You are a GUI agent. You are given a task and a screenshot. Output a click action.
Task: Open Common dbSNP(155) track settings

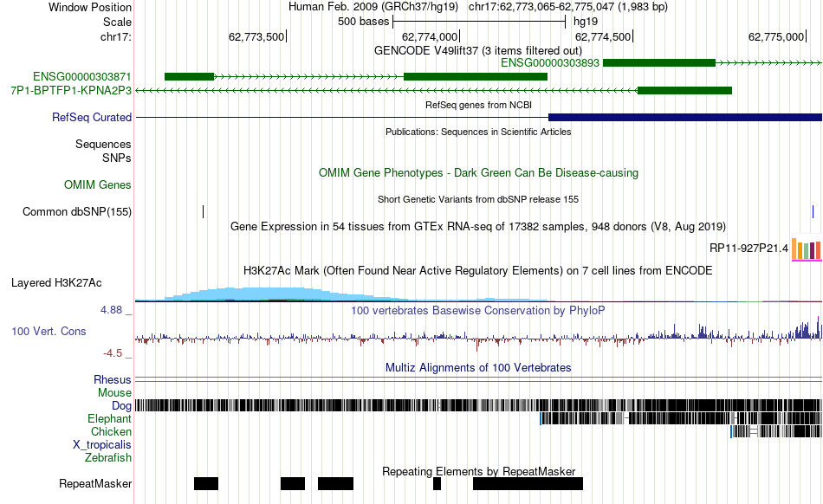[76, 211]
